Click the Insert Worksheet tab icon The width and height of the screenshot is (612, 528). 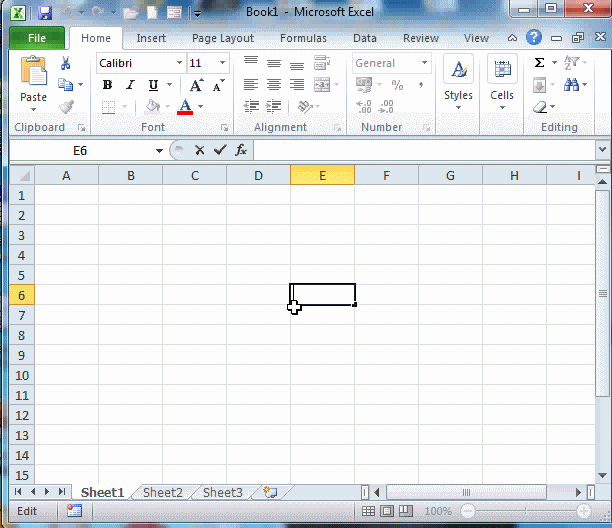pos(270,492)
